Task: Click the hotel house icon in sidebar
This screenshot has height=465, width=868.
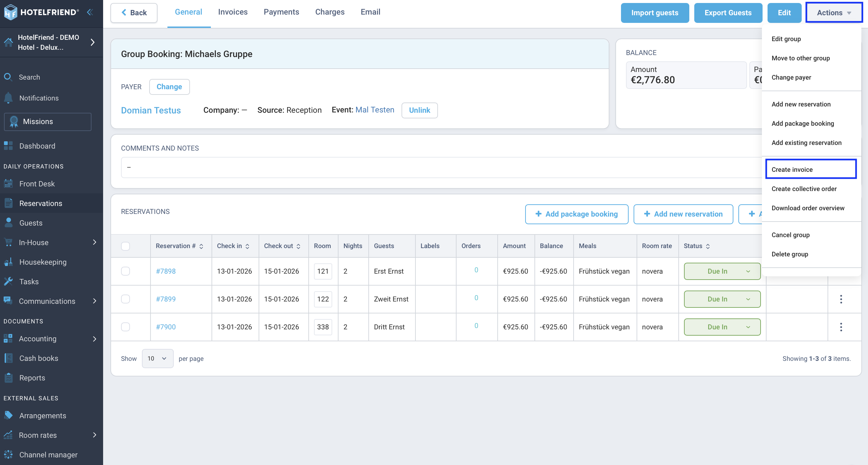Action: [x=8, y=42]
